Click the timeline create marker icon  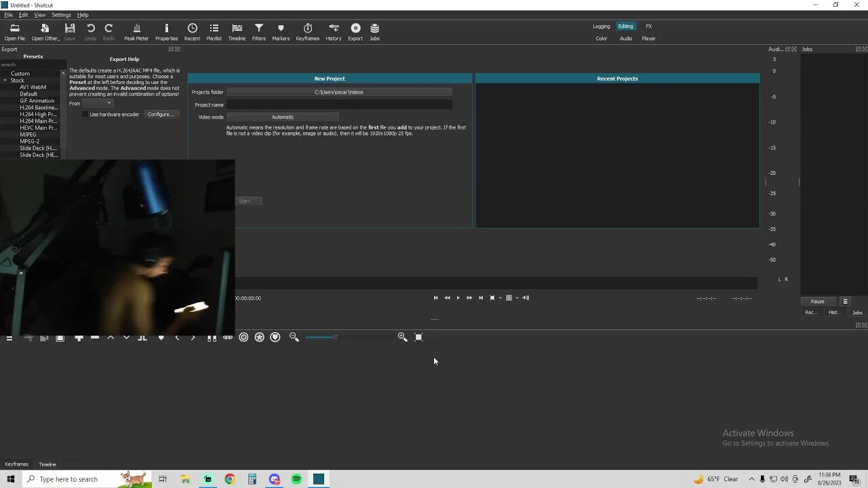(x=161, y=338)
